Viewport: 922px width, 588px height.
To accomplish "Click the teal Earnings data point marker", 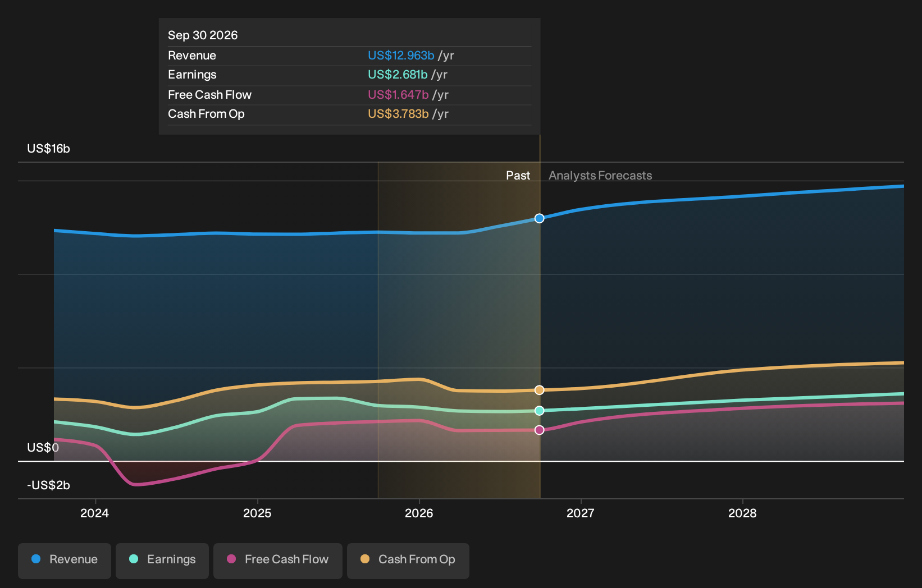I will click(539, 411).
